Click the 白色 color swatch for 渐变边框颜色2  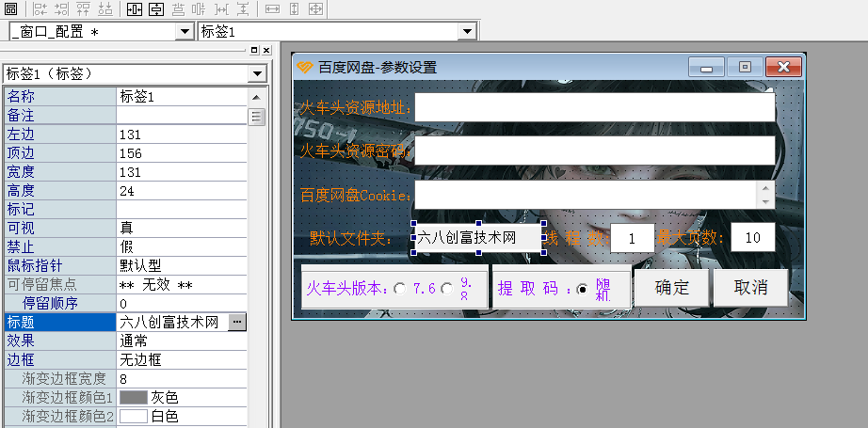coord(134,417)
